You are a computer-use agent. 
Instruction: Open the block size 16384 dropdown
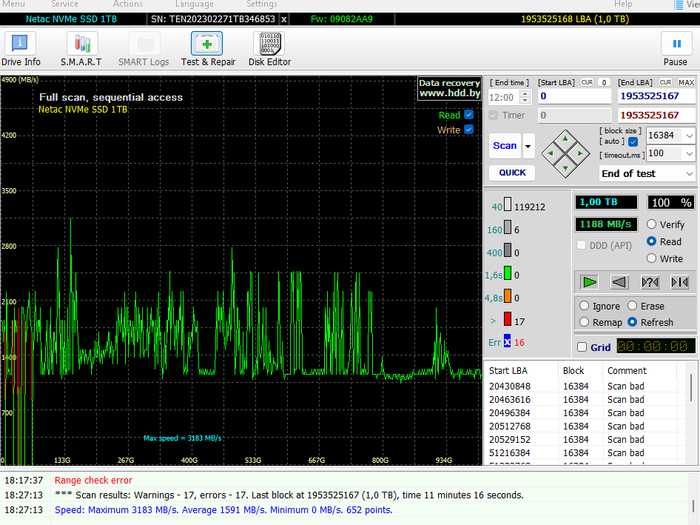[689, 136]
